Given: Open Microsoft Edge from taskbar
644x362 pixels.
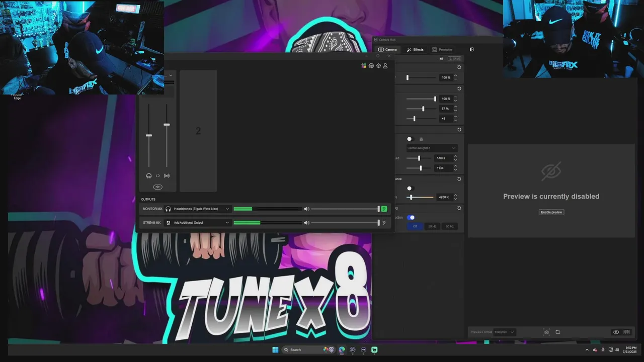Looking at the screenshot, I should pyautogui.click(x=342, y=349).
